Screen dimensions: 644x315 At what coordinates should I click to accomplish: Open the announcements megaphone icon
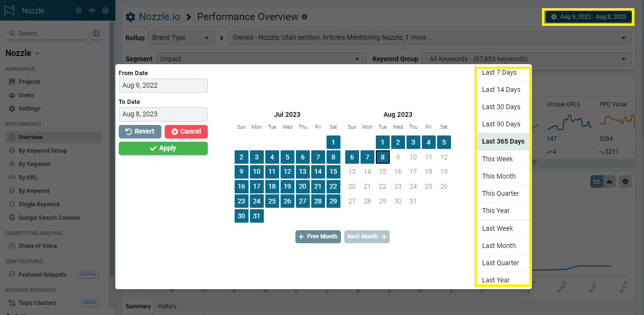pos(91,11)
